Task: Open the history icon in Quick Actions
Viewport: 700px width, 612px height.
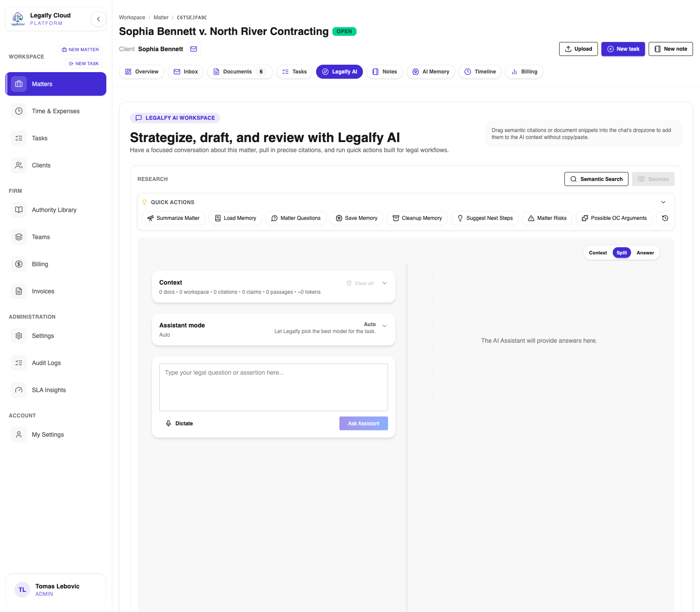Action: pos(665,218)
